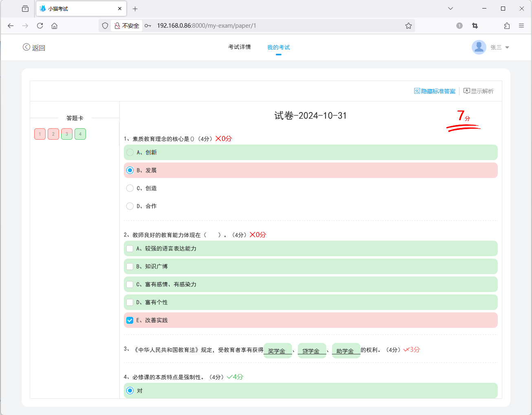Click the home icon in browser toolbar
This screenshot has height=415, width=532.
pos(55,25)
